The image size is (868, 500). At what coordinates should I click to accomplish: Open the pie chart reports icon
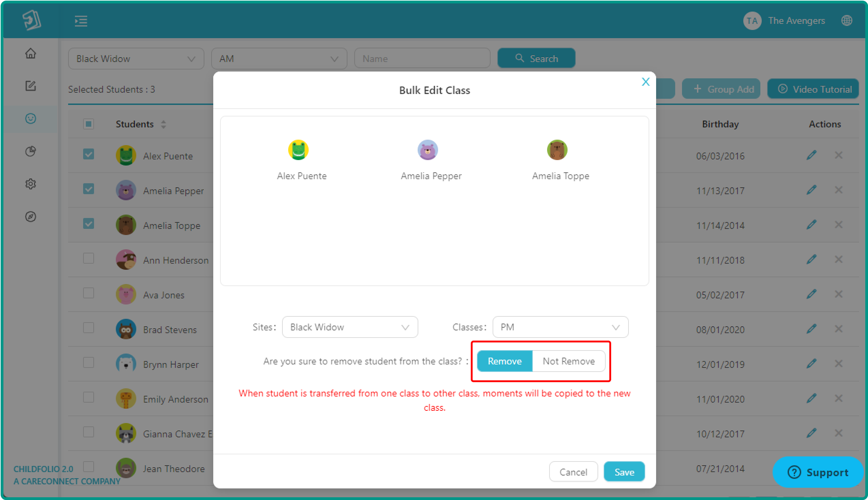[31, 151]
